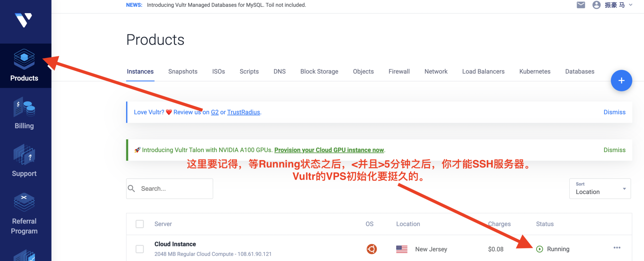Open the Billing sidebar section
Viewport: 644px width, 261px height.
click(x=24, y=113)
